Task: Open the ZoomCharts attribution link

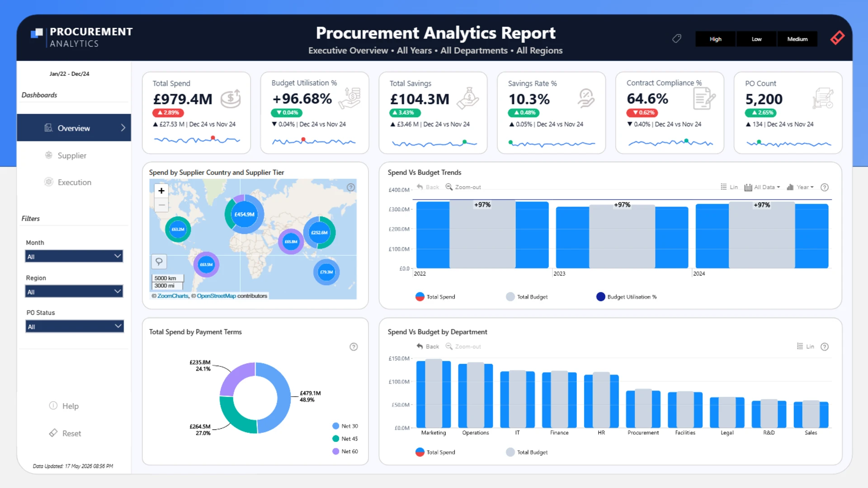Action: pos(173,296)
